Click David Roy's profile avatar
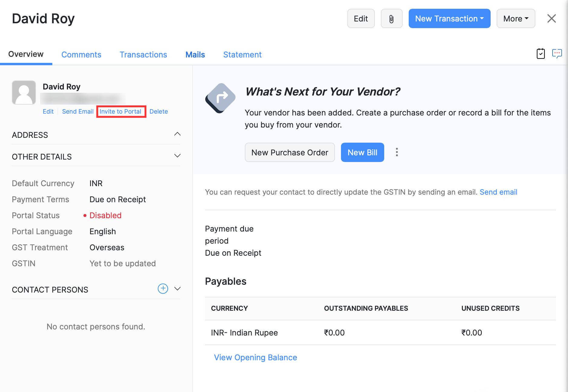568x392 pixels. [24, 92]
